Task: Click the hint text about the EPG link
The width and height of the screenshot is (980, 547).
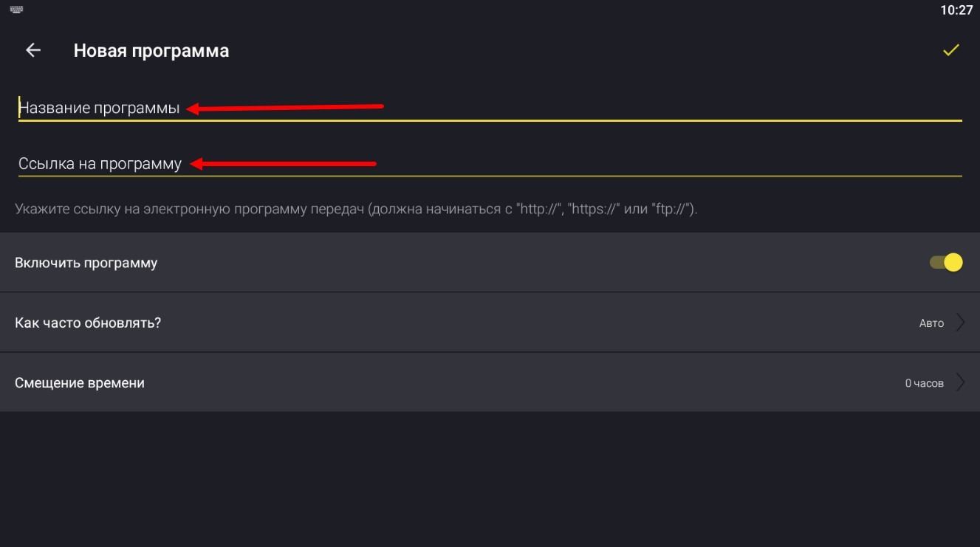Action: [x=356, y=209]
